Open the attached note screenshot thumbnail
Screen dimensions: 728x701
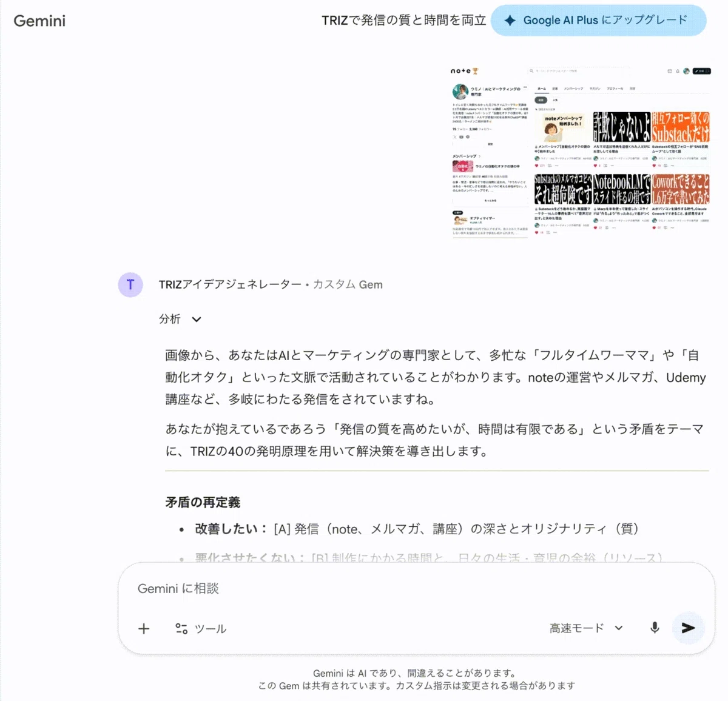[x=580, y=152]
